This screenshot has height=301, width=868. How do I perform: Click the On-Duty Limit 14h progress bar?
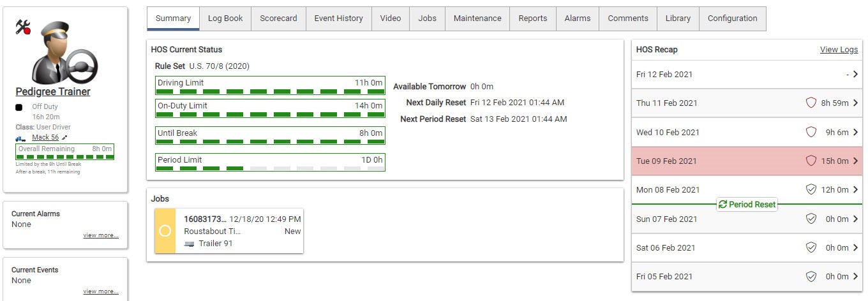[x=270, y=108]
